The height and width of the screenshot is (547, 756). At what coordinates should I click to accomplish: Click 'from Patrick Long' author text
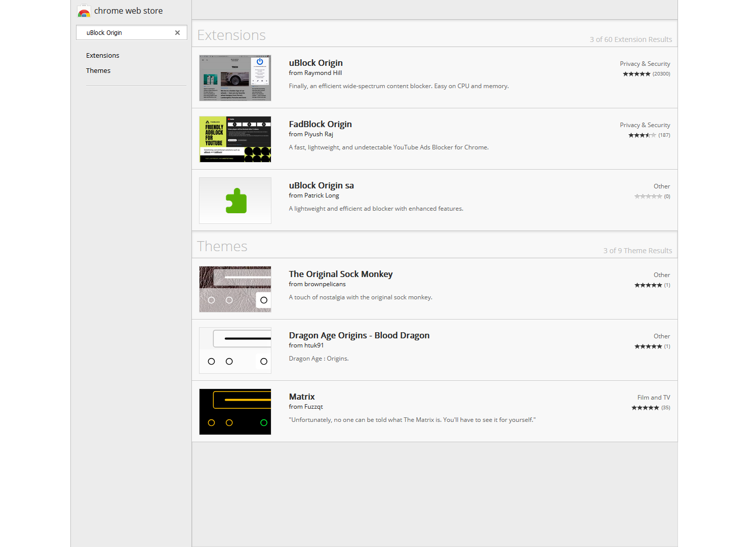[x=314, y=196]
